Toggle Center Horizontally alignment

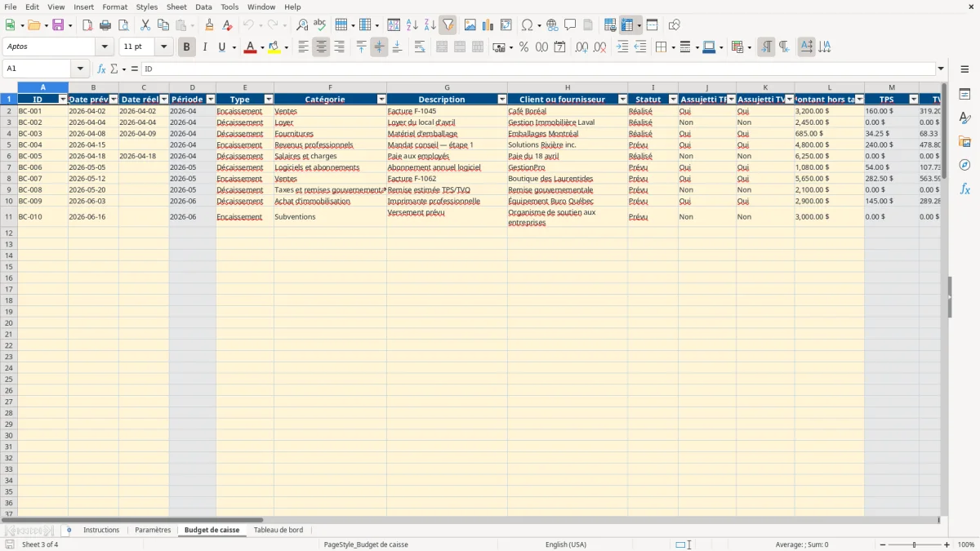[321, 47]
